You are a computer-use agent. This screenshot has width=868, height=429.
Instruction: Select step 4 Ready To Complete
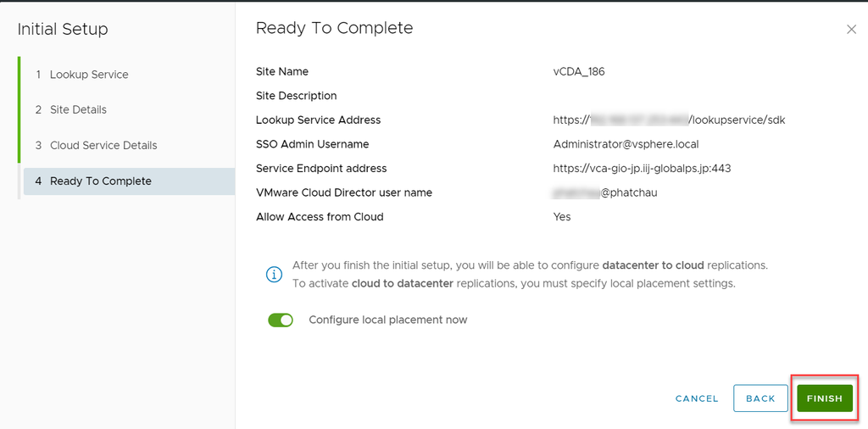[100, 181]
